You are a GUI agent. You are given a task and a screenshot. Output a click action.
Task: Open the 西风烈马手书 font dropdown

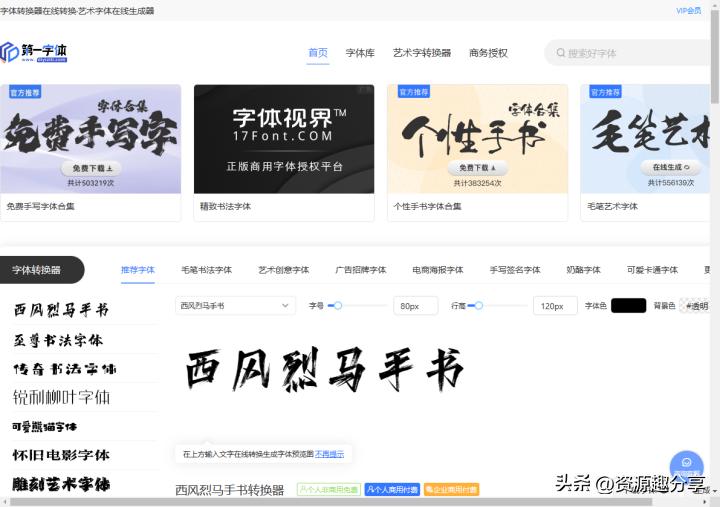coord(235,306)
